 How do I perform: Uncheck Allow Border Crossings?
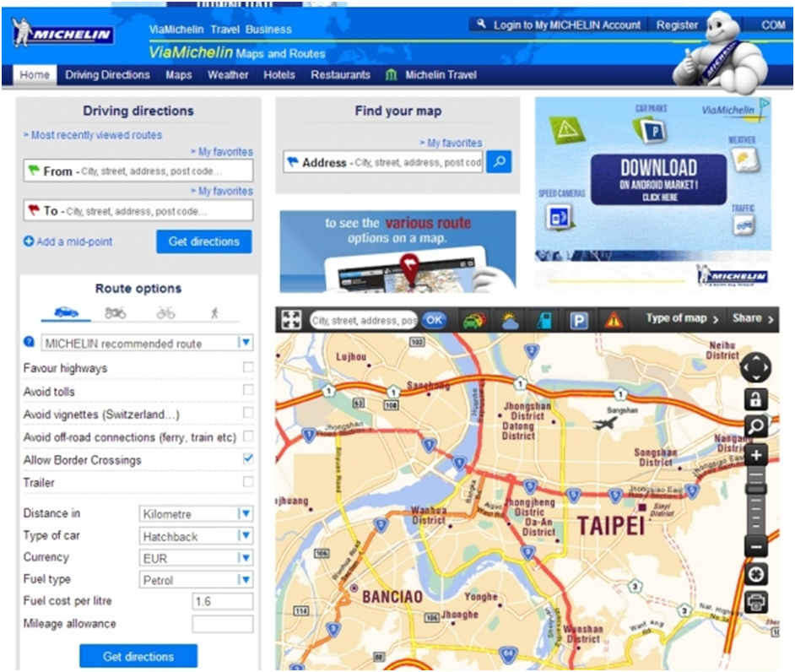click(x=248, y=458)
